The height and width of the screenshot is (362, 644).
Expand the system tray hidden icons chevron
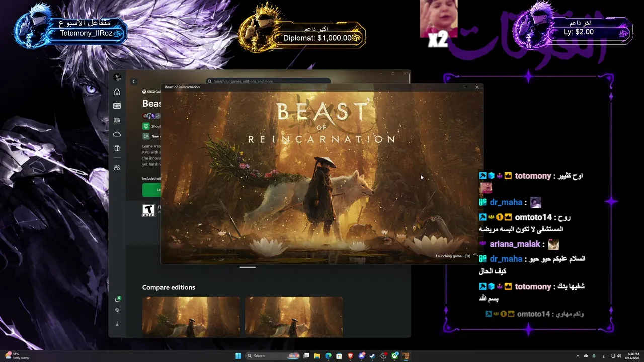(578, 356)
